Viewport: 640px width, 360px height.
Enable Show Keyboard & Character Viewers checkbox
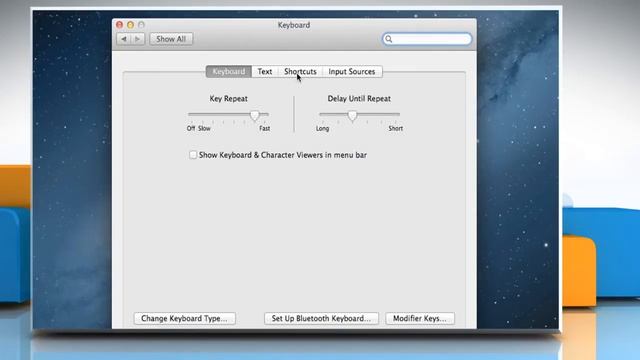[193, 155]
